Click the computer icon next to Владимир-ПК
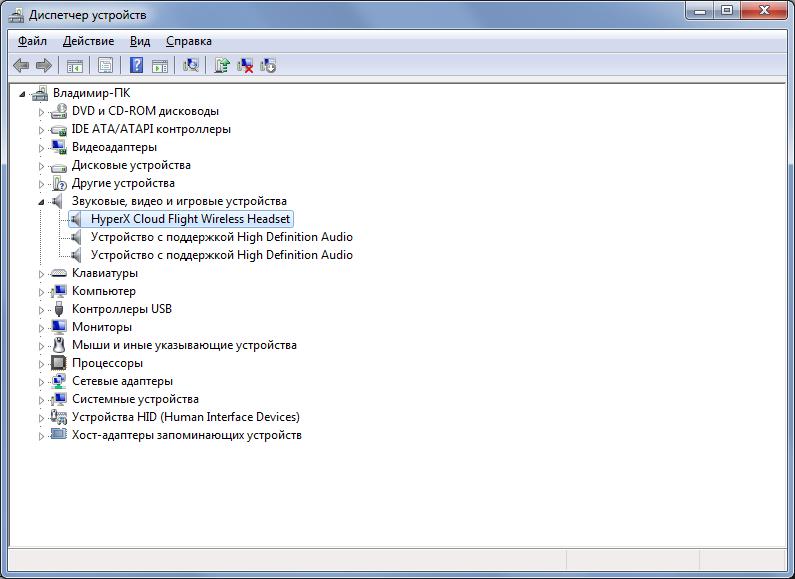Image resolution: width=795 pixels, height=579 pixels. 41,93
